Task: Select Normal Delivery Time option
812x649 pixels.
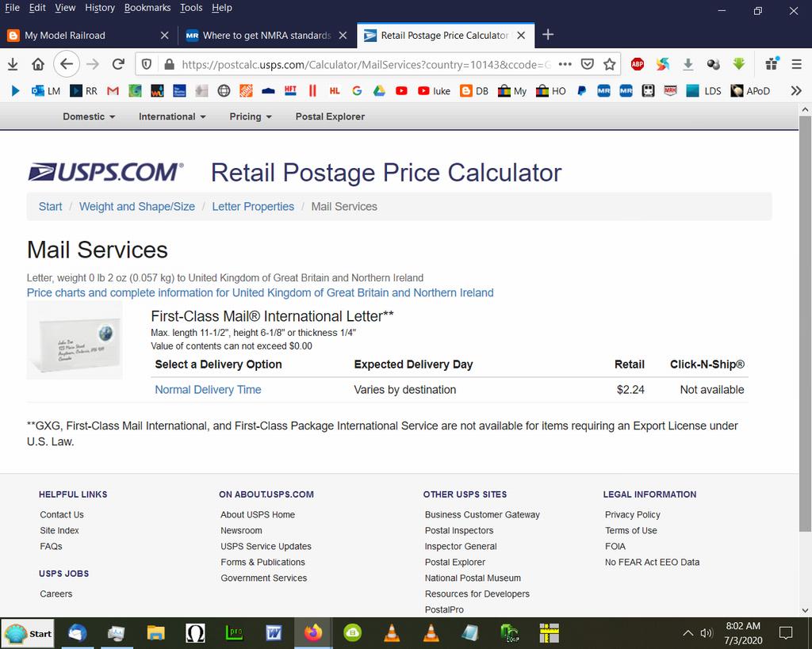Action: click(x=209, y=390)
